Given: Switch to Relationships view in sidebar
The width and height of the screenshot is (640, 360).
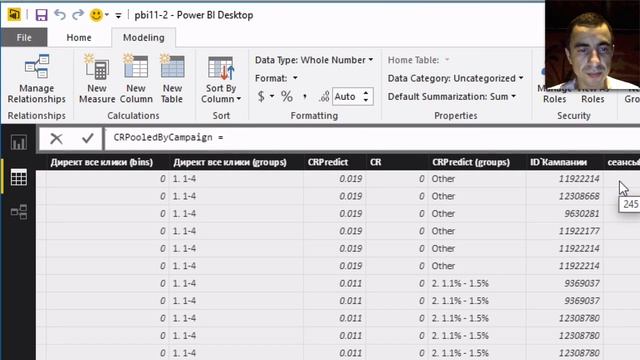Looking at the screenshot, I should [x=19, y=212].
